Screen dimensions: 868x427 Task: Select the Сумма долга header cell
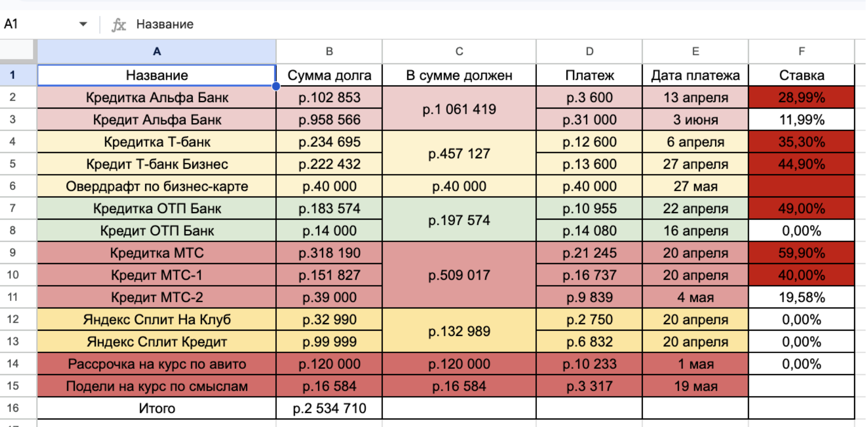click(329, 75)
